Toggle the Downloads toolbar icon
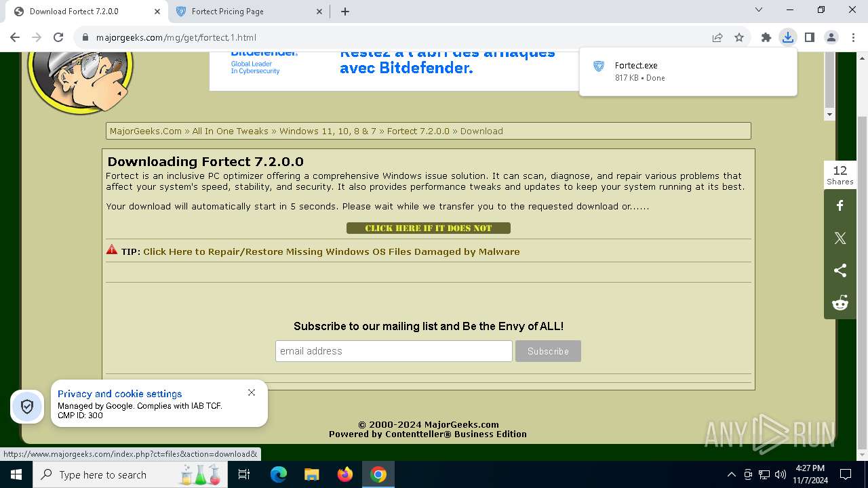This screenshot has height=488, width=868. [x=788, y=37]
